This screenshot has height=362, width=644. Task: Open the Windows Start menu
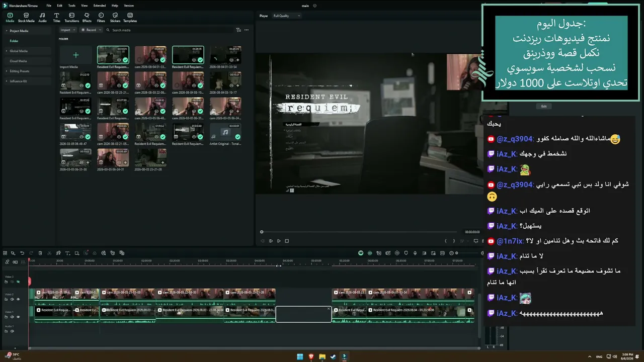[x=300, y=357]
